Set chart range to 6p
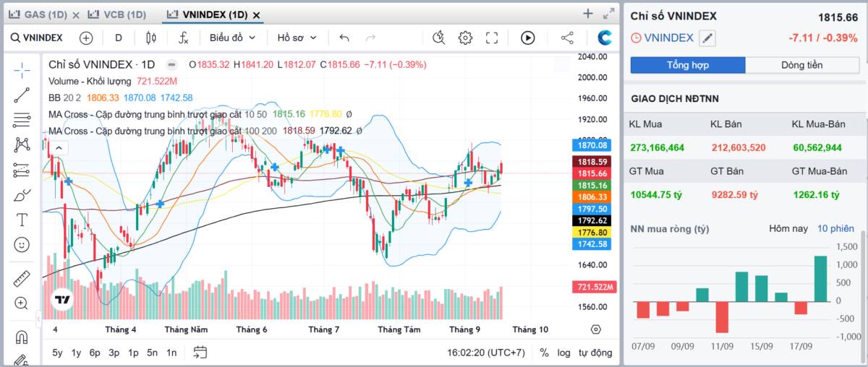868x367 pixels. click(95, 353)
